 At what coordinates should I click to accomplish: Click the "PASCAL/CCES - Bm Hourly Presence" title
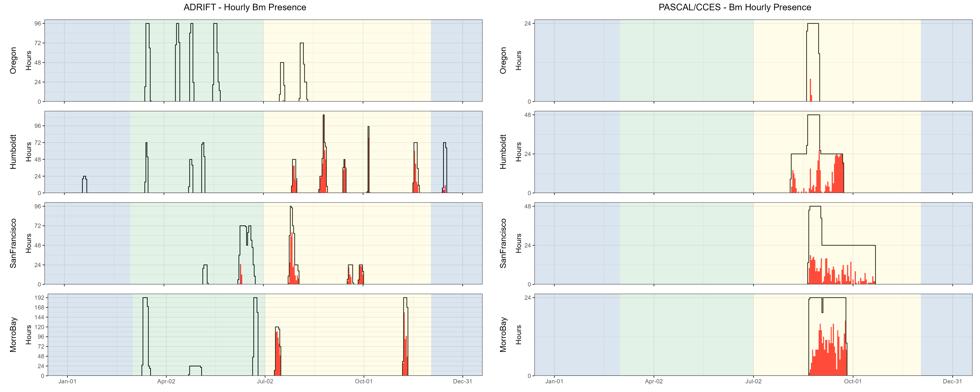(x=735, y=7)
